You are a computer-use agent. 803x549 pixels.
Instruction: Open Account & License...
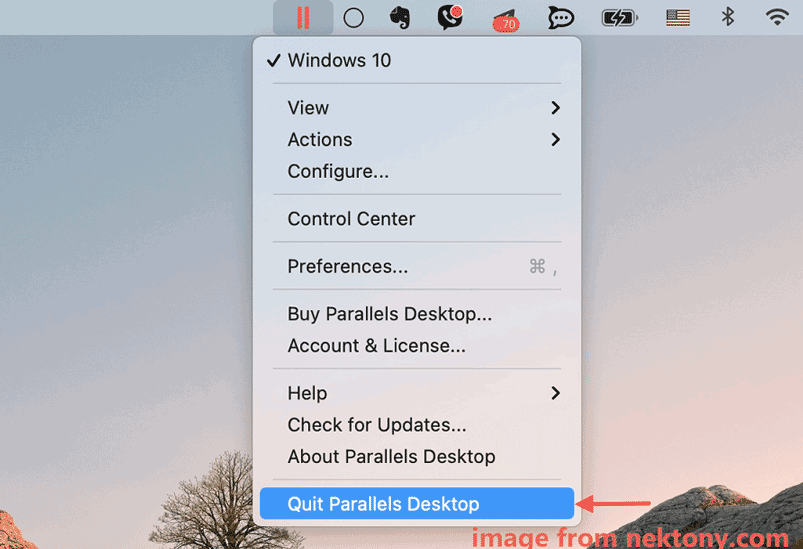[x=417, y=346]
